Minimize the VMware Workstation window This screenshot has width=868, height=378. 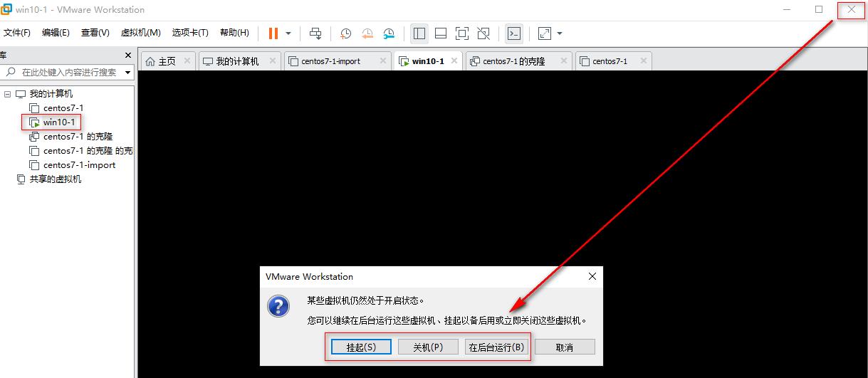point(787,9)
